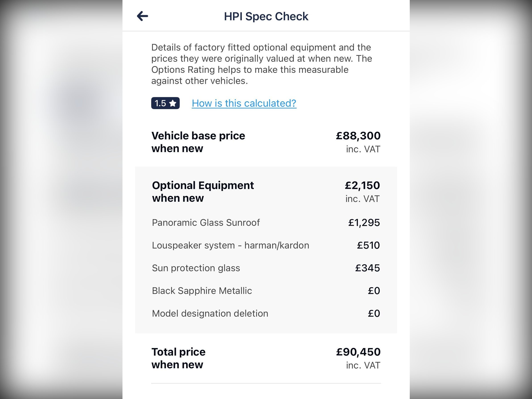
Task: Click the 1.5 star rating badge
Action: (x=165, y=103)
